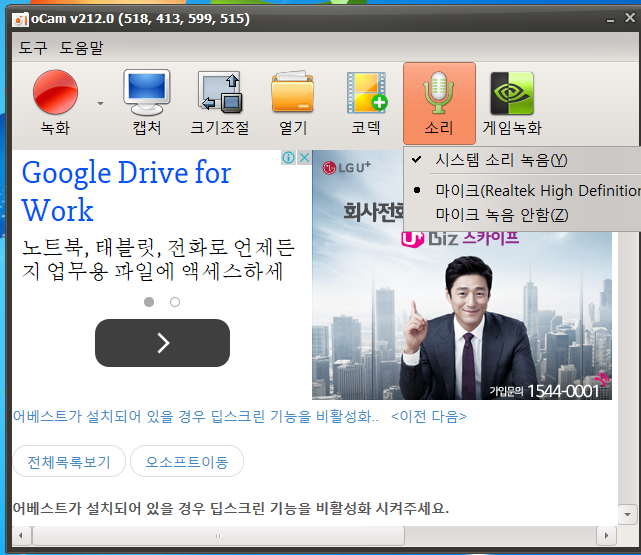Image resolution: width=641 pixels, height=555 pixels.
Task: Click the horizontal scrollbar thumb
Action: click(x=218, y=535)
